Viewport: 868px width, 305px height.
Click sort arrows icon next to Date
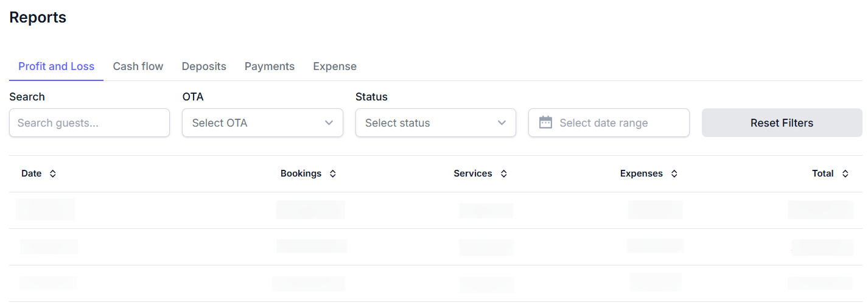pos(53,174)
